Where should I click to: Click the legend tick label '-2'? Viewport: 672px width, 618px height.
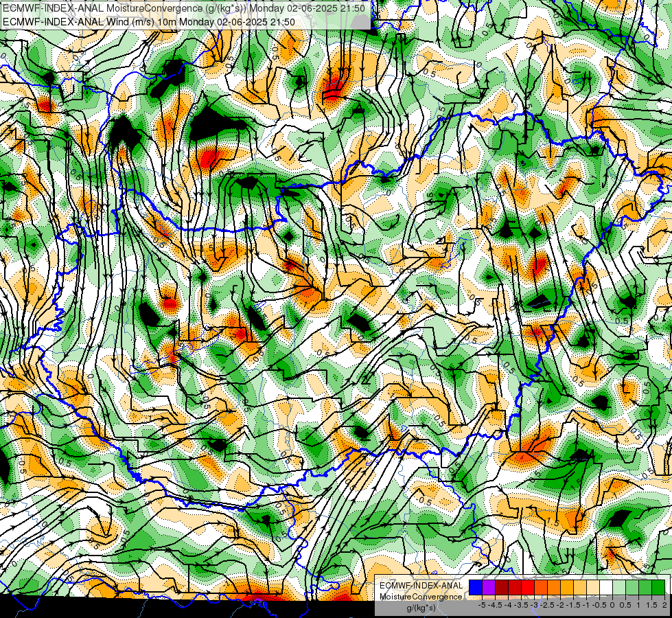(561, 605)
